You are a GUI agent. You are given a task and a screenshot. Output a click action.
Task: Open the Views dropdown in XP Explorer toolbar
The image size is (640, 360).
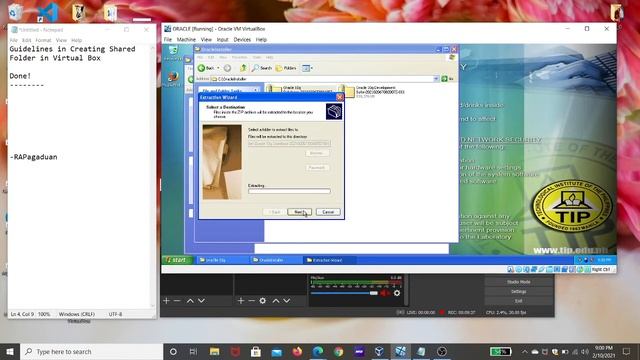tap(307, 68)
